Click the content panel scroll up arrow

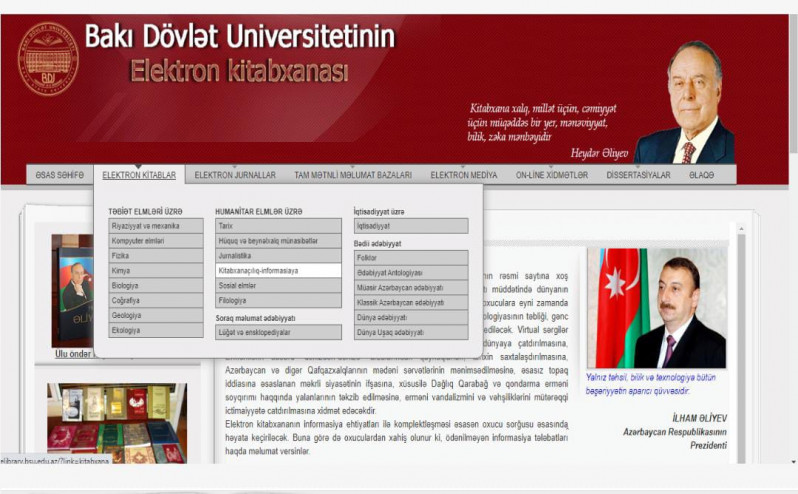click(742, 229)
